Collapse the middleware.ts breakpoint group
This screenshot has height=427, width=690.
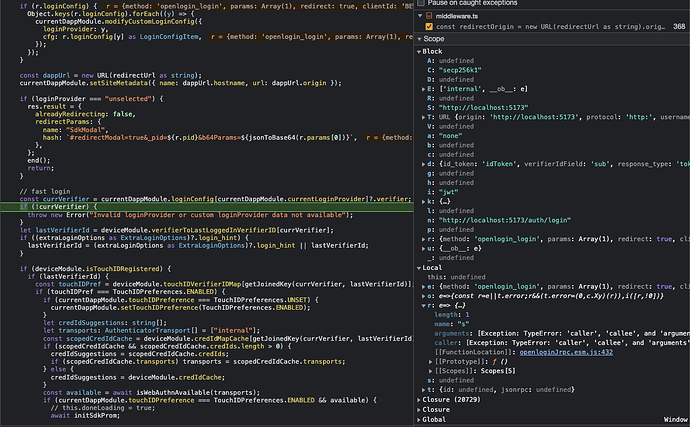coord(420,16)
